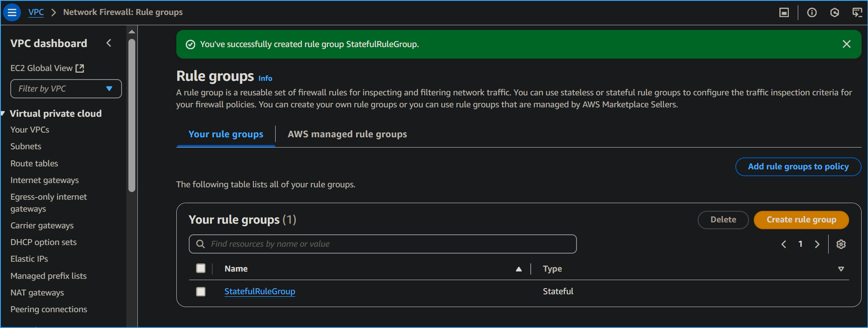
Task: Click the sidebar vertical scrollbar thumb
Action: [x=132, y=115]
